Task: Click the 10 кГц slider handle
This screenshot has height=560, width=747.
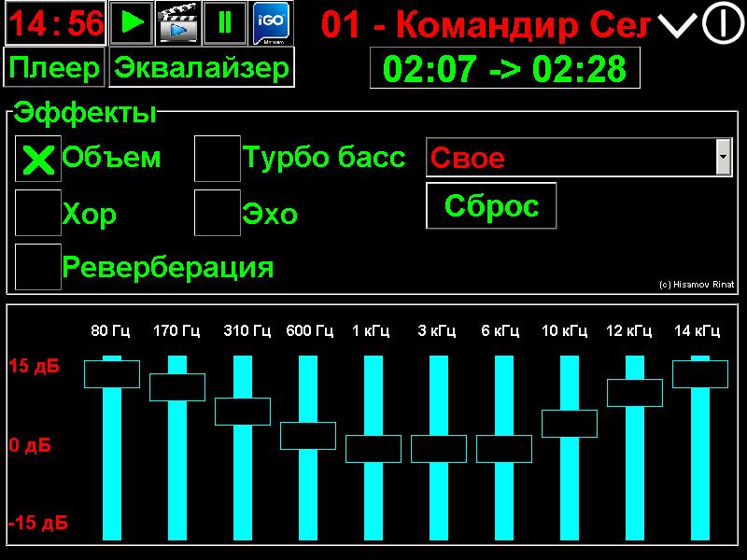Action: point(570,424)
